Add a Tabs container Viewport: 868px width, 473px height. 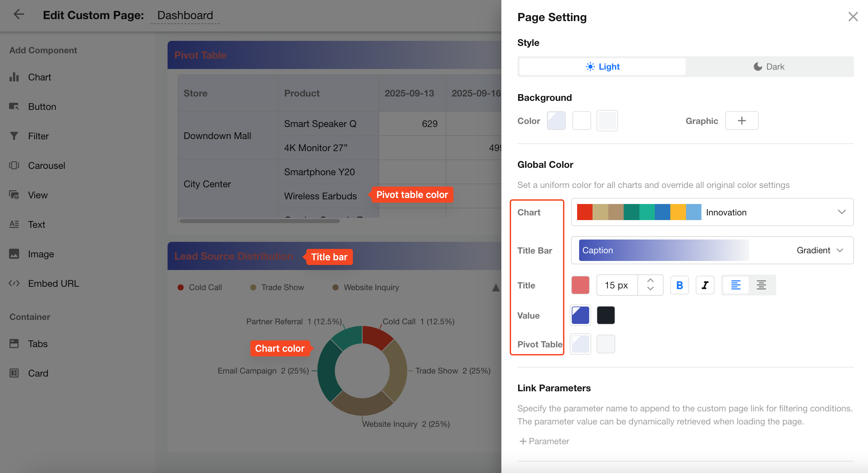coord(38,344)
